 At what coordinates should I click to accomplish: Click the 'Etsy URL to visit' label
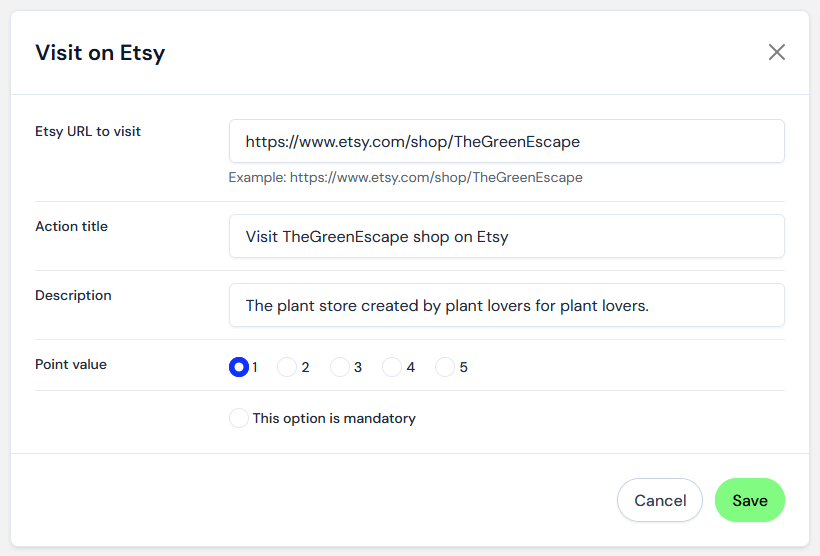tap(88, 131)
